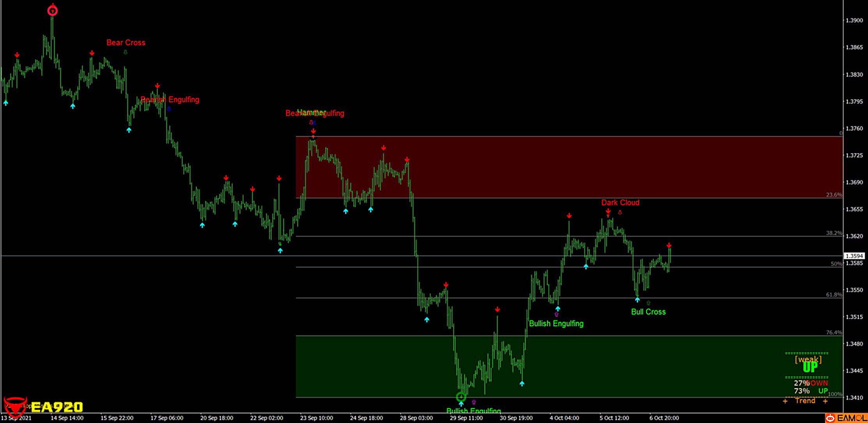Select the Bear Cross pattern label

click(126, 42)
